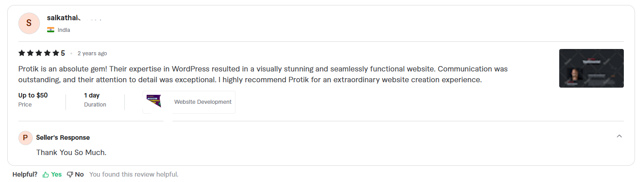Image resolution: width=644 pixels, height=182 pixels.
Task: Click the seller's "P" avatar icon
Action: coord(25,138)
